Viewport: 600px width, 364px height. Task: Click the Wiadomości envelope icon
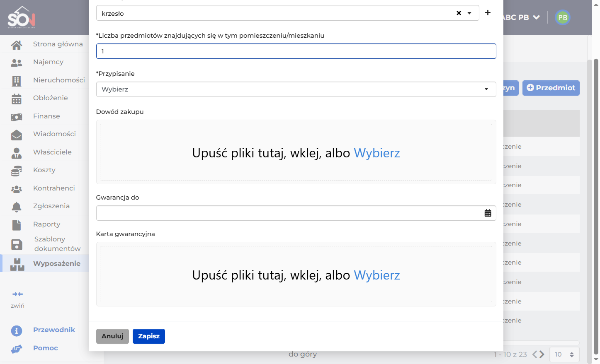click(x=17, y=135)
